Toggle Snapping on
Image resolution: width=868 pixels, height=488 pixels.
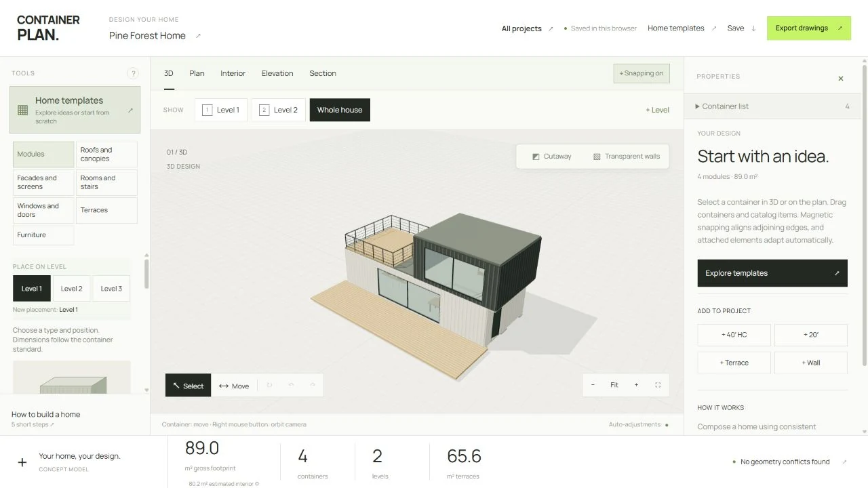(642, 73)
